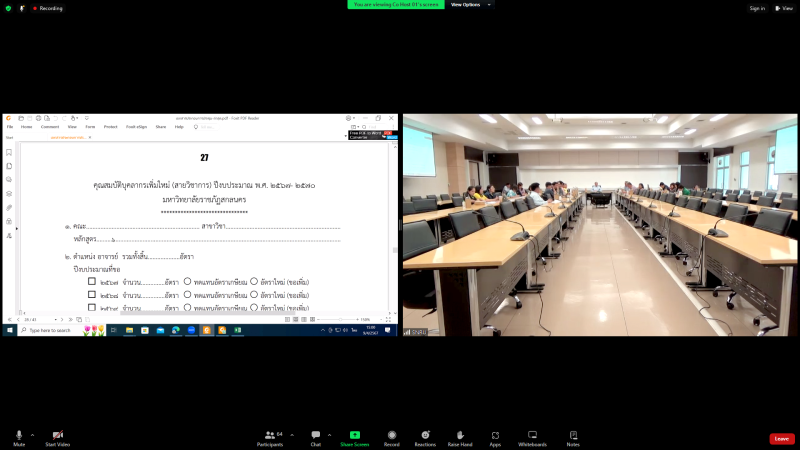Open the Reactions menu
Viewport: 800px width, 450px height.
click(425, 436)
